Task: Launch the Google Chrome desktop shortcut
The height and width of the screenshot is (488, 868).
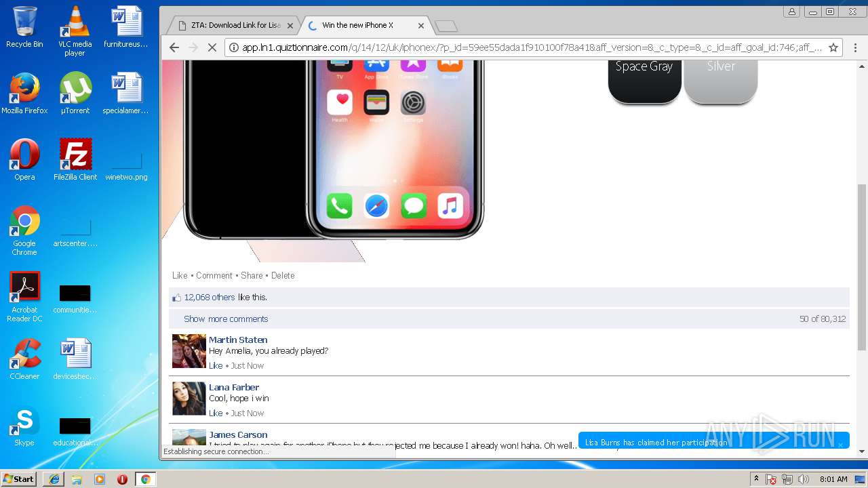Action: (24, 230)
